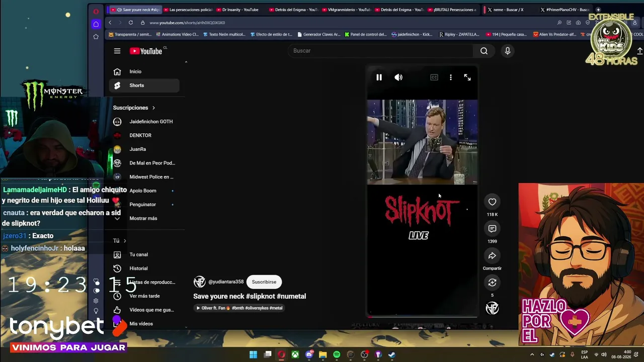644x362 pixels.
Task: Open Spotify from the taskbar
Action: click(x=337, y=354)
